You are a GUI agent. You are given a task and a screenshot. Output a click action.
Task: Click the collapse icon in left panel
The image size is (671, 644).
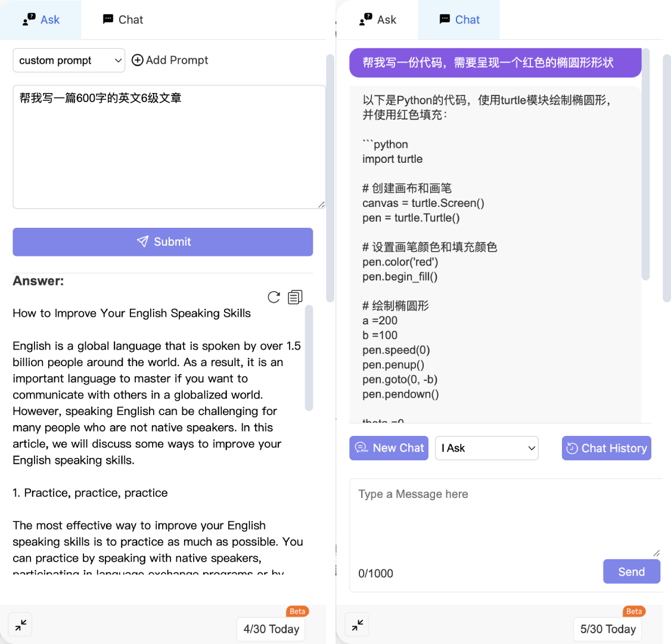20,625
